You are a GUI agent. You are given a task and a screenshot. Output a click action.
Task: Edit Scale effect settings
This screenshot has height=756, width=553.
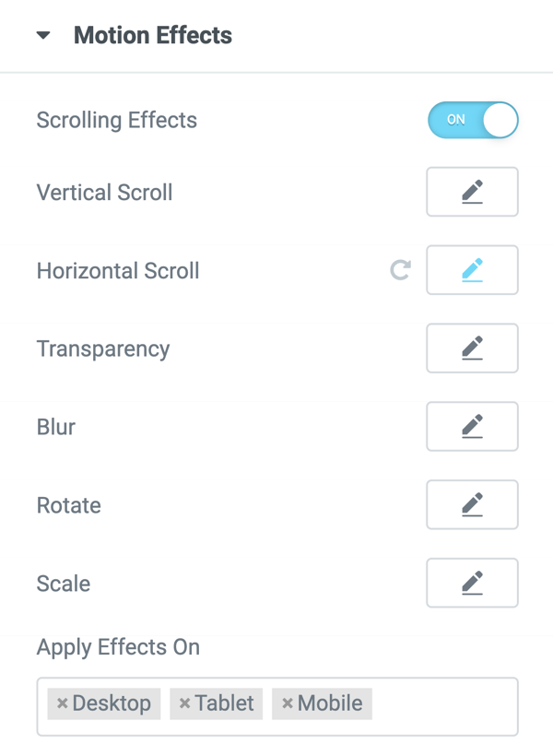click(x=472, y=583)
